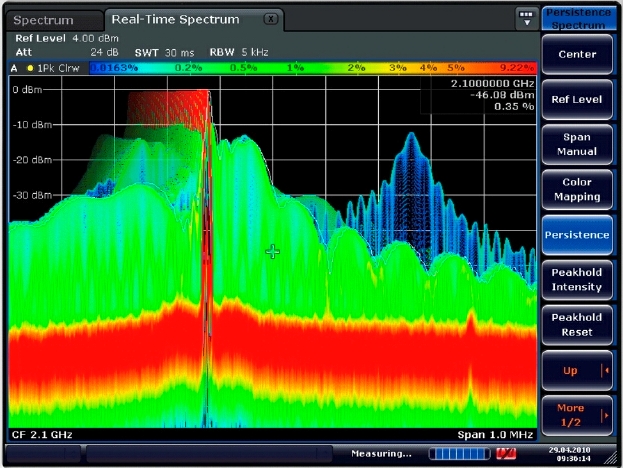Open the toolbar dropdown icon at top
Viewport: 623px width, 468px height.
[526, 18]
